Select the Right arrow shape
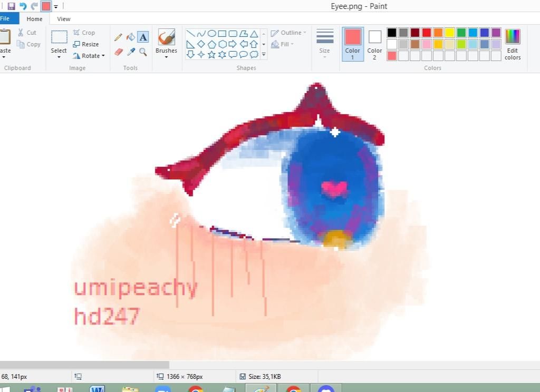Image resolution: width=540 pixels, height=392 pixels. tap(233, 44)
